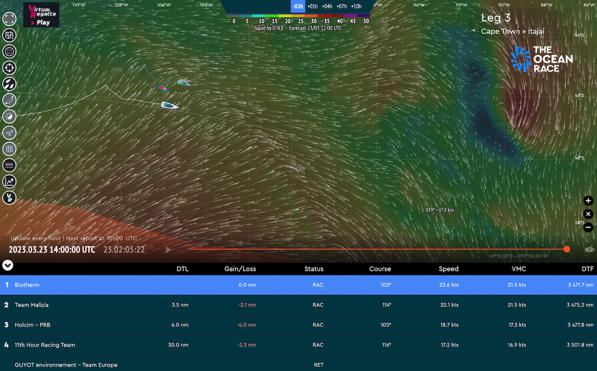Screen dimensions: 597x371
Task: Open Virtual Regatta Play link
Action: pyautogui.click(x=41, y=15)
